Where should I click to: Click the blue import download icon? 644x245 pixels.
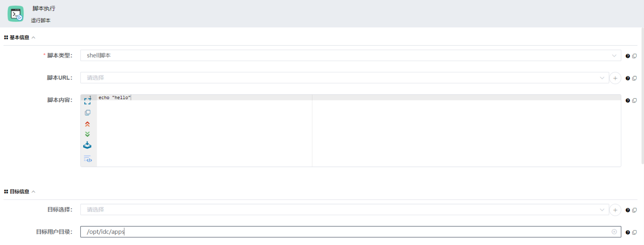(x=87, y=145)
